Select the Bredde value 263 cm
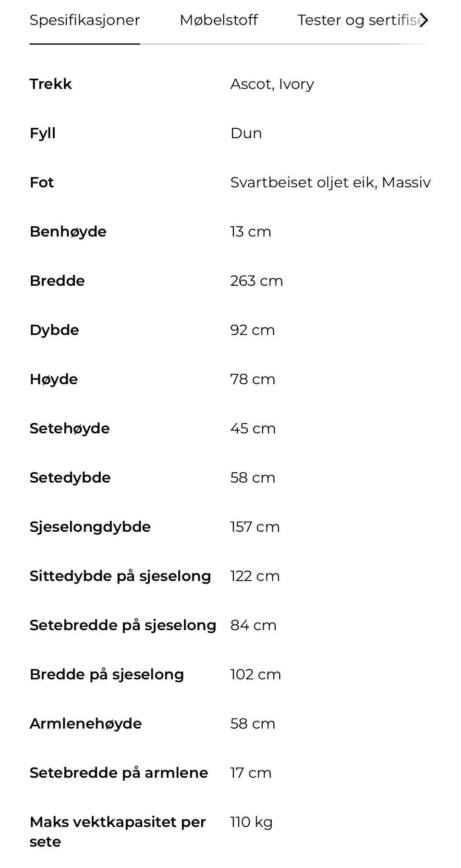This screenshot has height=868, width=461. [256, 281]
